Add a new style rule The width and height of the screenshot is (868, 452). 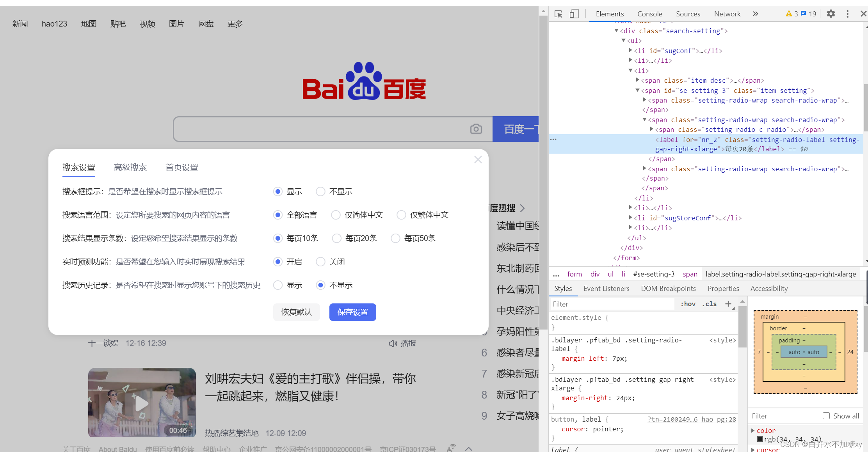[728, 304]
